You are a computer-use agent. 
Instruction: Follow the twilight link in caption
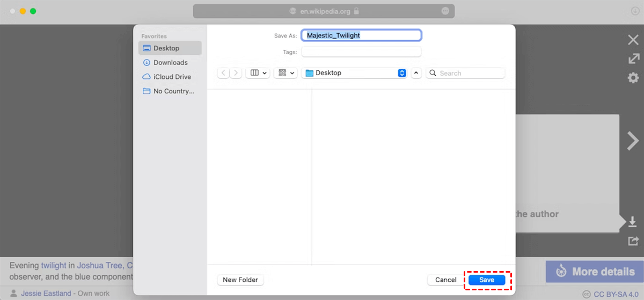click(54, 265)
